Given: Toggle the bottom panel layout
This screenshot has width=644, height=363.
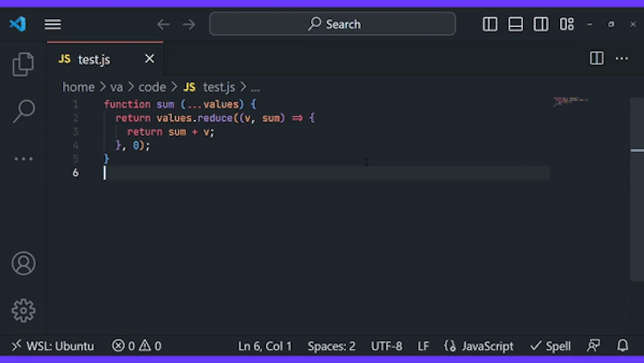Looking at the screenshot, I should coord(516,24).
